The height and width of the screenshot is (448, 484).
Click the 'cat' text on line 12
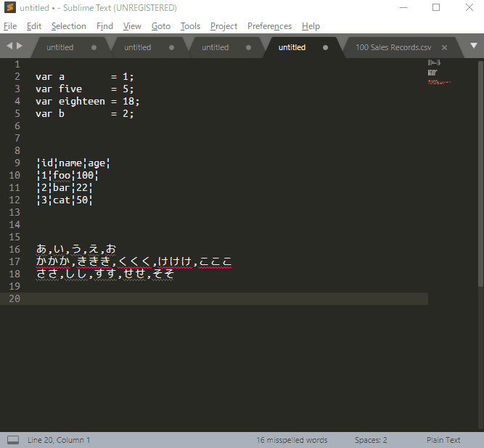(x=62, y=200)
